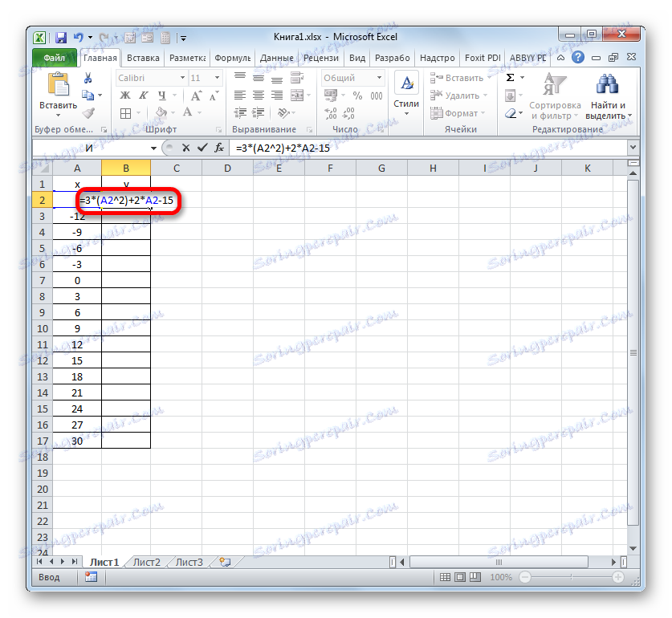Expand the name box dropdown
The height and width of the screenshot is (618, 672).
(x=153, y=148)
